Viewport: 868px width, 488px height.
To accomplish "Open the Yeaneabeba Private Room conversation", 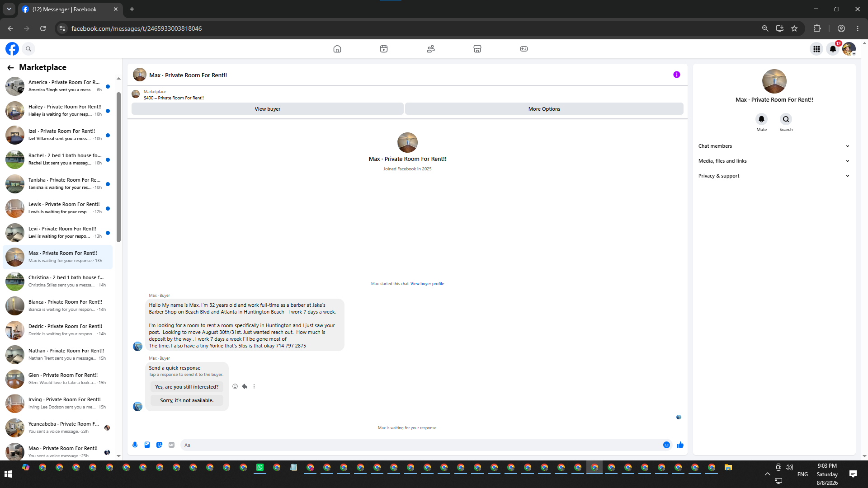I will click(x=58, y=428).
